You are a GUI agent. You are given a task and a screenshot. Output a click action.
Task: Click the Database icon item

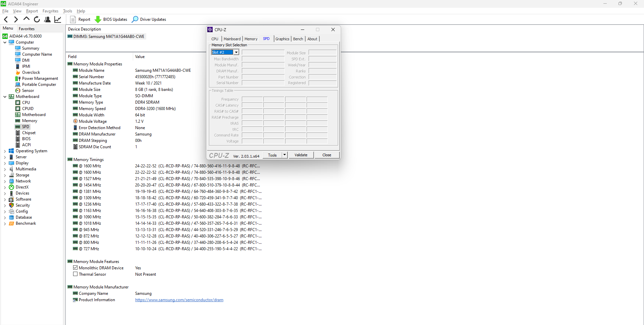[11, 217]
